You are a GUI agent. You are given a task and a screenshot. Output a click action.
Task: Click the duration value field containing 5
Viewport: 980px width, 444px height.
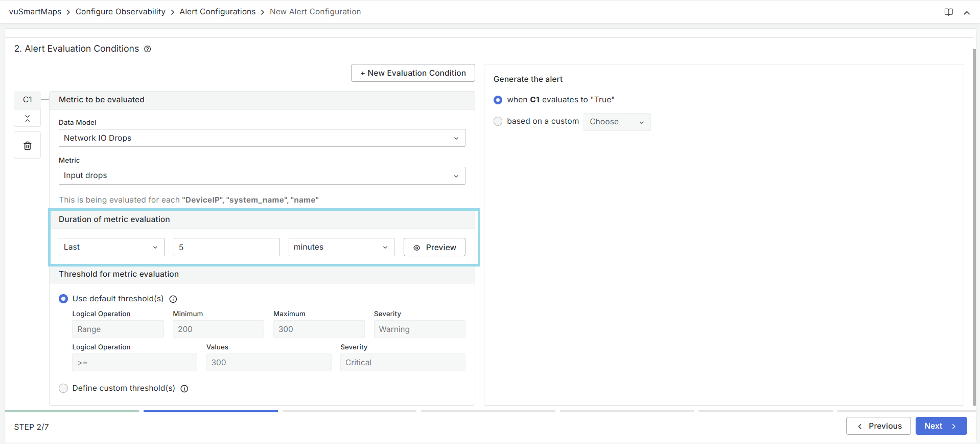click(x=226, y=247)
